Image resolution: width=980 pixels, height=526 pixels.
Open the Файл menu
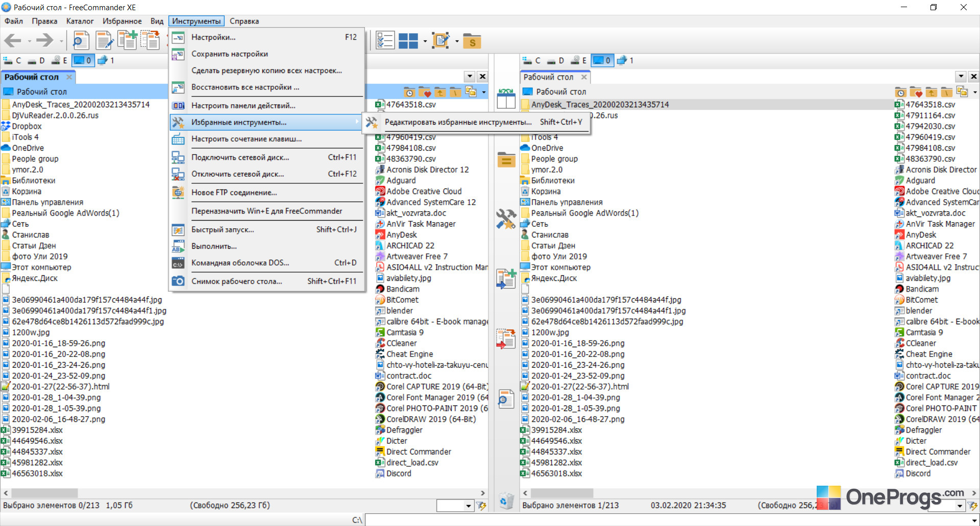point(14,21)
